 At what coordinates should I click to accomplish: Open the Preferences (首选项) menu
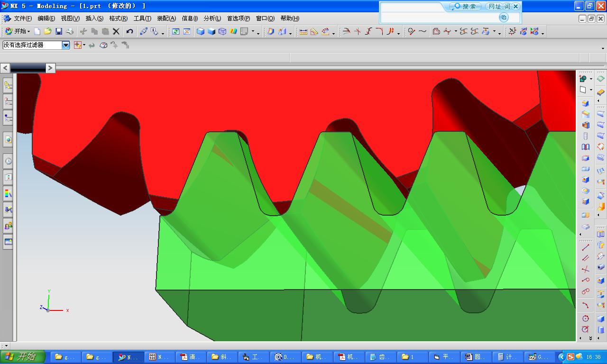[238, 18]
